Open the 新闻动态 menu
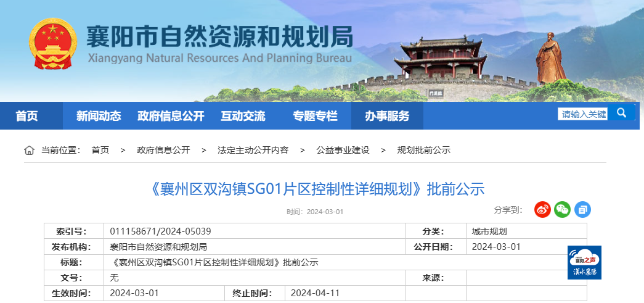 (99, 116)
